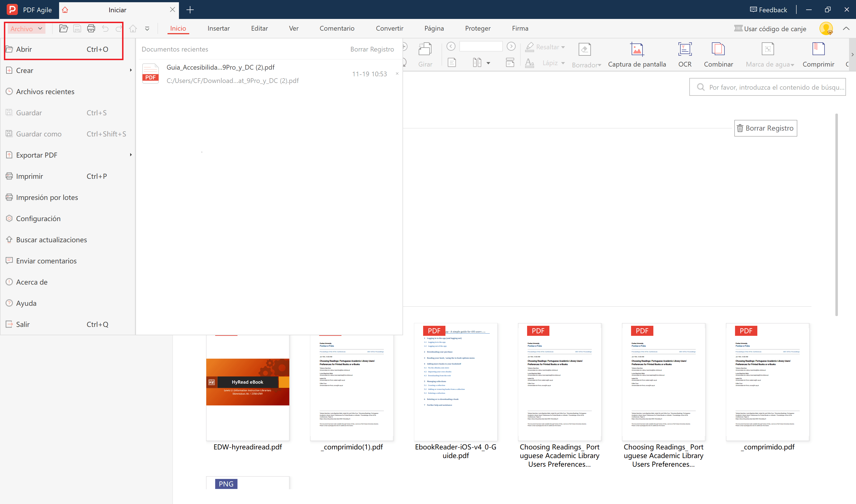Open quick access toolbar customize dropdown

coord(147,29)
